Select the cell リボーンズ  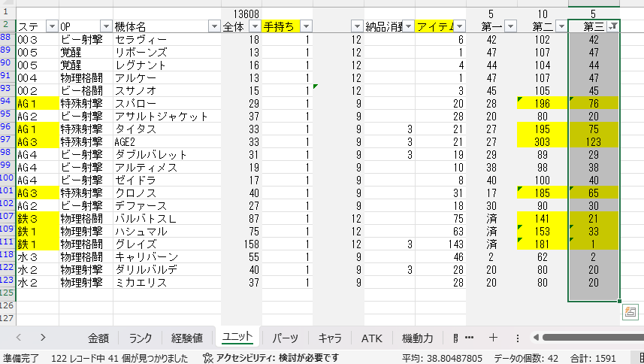(167, 52)
